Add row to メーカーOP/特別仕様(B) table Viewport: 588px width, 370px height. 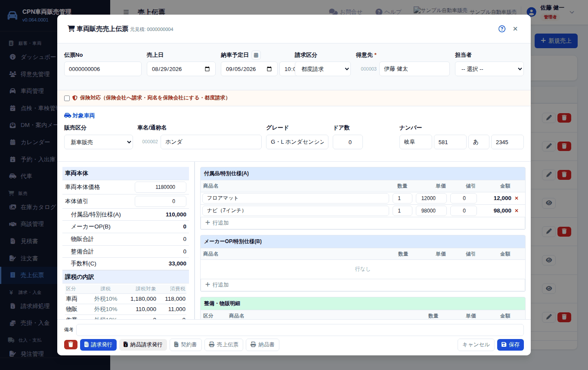coord(217,285)
